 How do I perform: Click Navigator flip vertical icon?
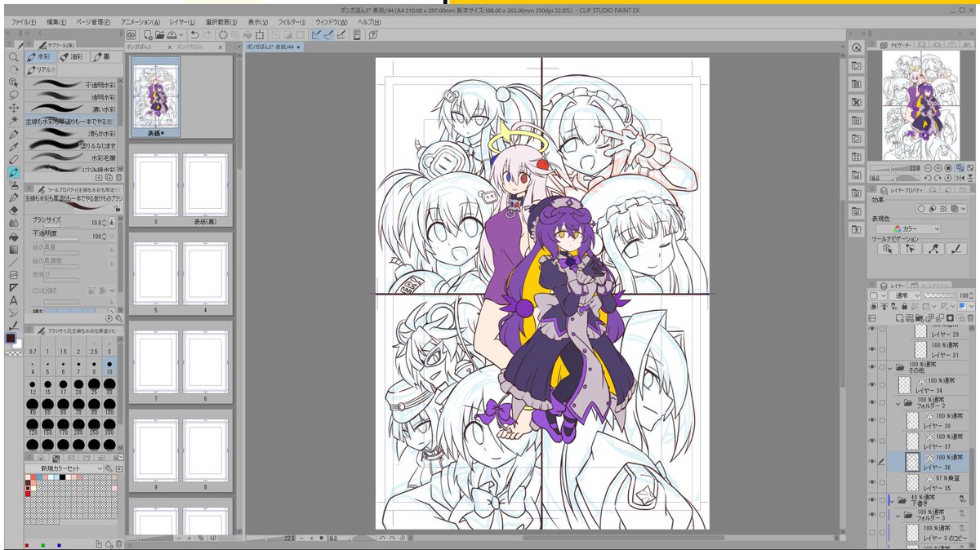point(969,177)
